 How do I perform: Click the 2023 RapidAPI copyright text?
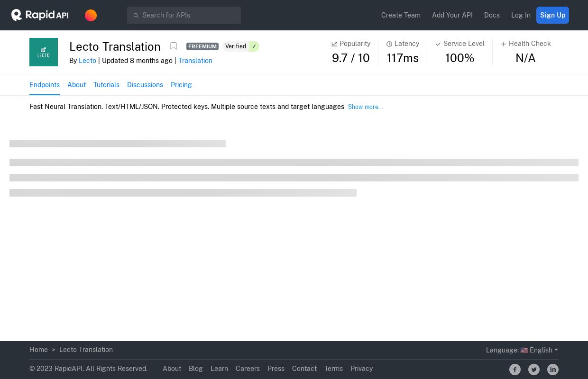(88, 369)
